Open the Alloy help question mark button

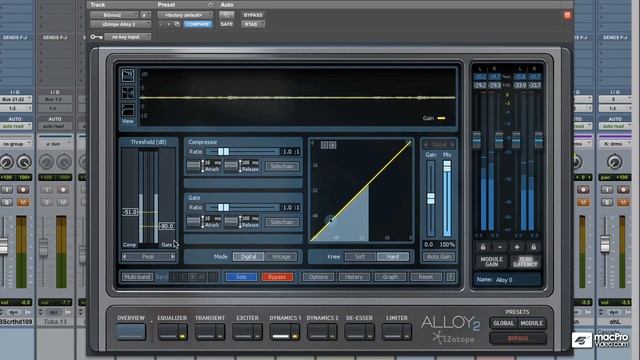coord(451,277)
